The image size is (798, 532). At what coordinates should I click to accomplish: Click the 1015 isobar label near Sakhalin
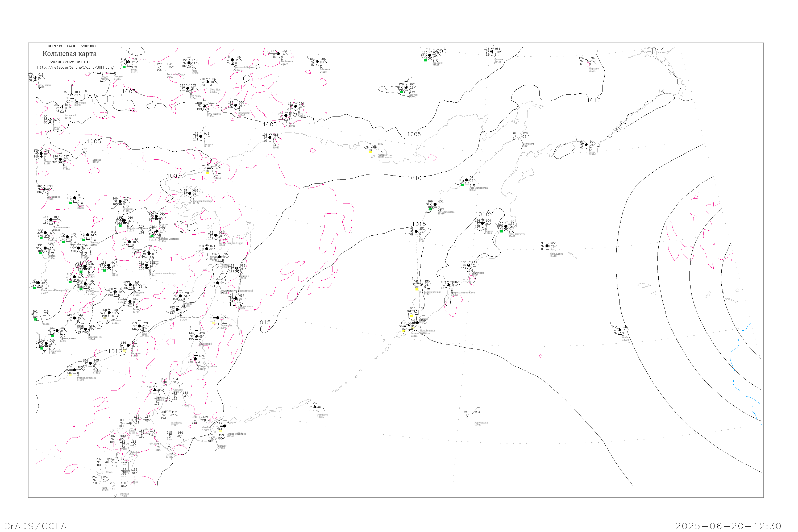(x=264, y=322)
